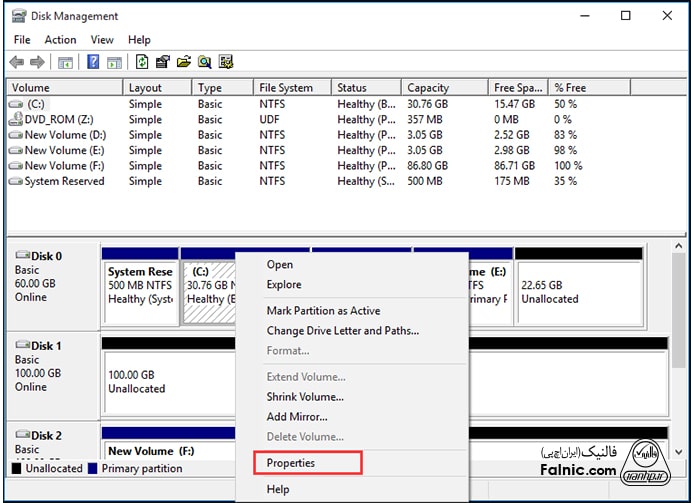Select New Volume (F:) in the volume list

[x=64, y=166]
